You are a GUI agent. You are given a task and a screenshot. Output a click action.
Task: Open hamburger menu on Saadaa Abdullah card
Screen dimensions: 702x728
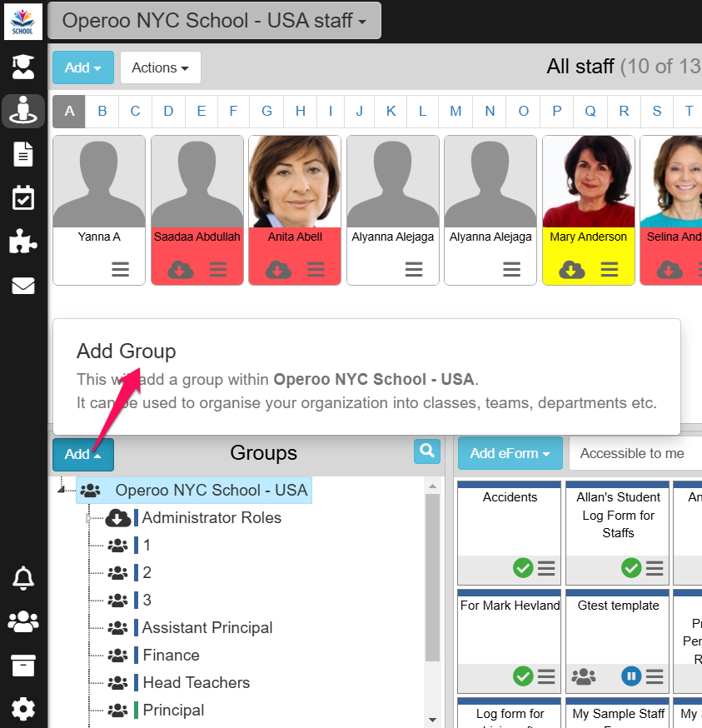click(218, 269)
